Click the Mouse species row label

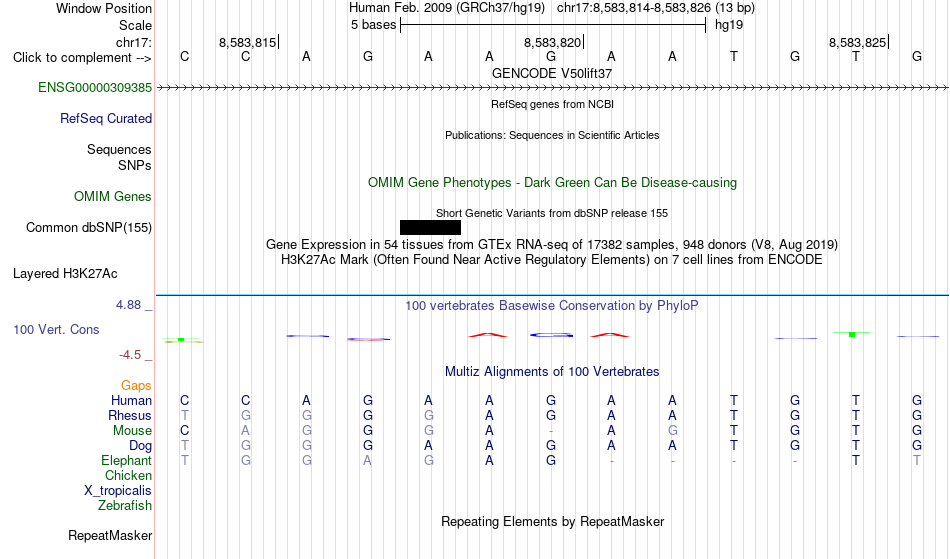[x=132, y=431]
